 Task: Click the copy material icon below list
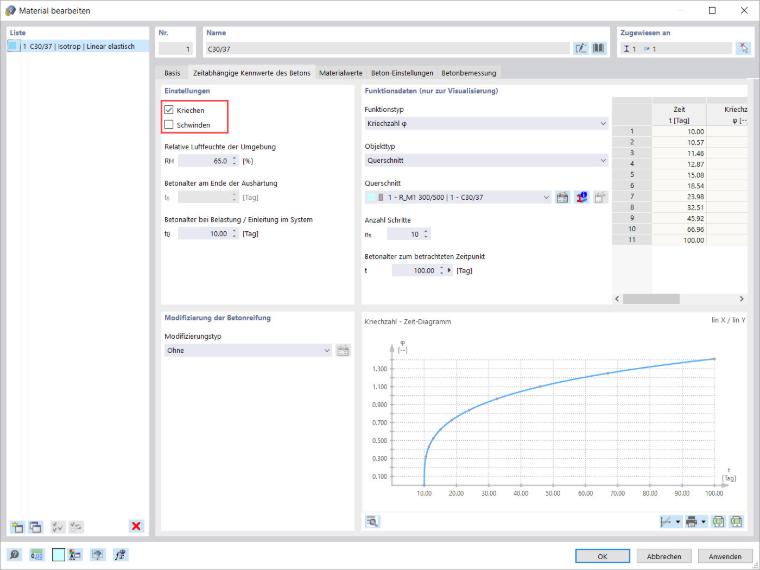35,527
